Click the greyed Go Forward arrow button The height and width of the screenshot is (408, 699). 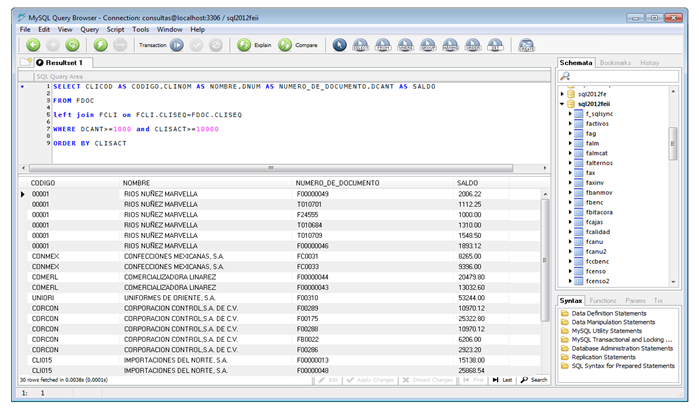point(53,45)
